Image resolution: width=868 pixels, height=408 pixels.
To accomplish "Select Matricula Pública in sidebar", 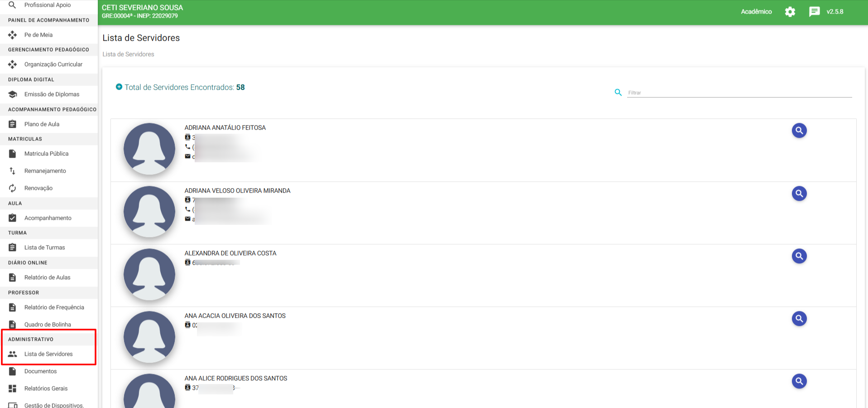I will pos(46,154).
